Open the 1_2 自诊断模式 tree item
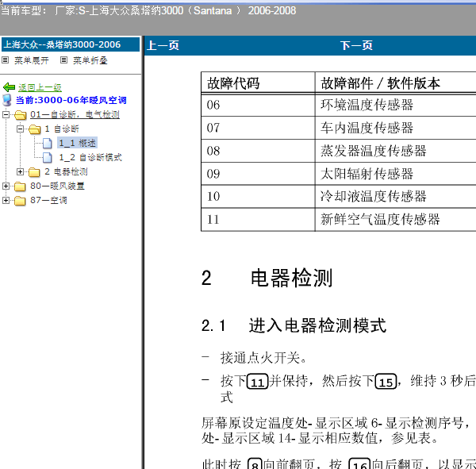The height and width of the screenshot is (469, 476). 90,157
